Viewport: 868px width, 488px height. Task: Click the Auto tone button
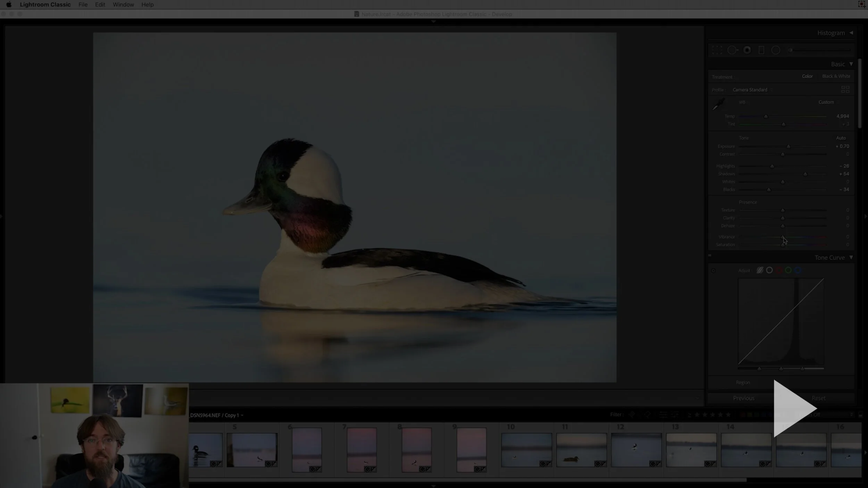click(x=841, y=138)
